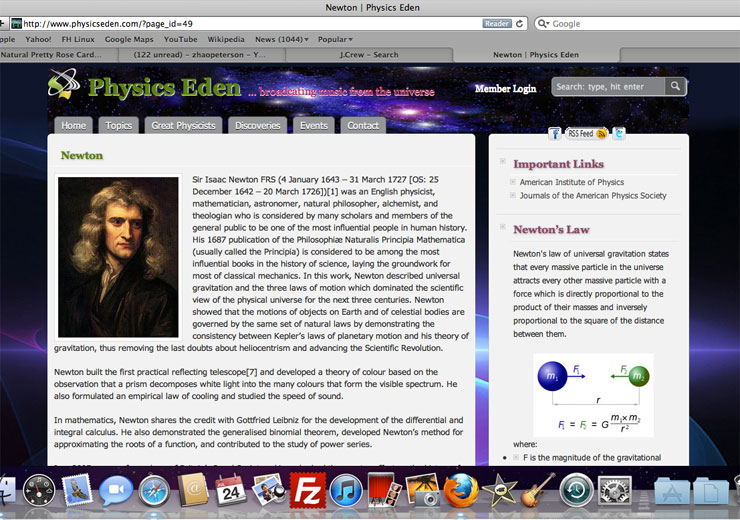The width and height of the screenshot is (740, 520).
Task: Open the Twitter bird icon
Action: [x=619, y=134]
